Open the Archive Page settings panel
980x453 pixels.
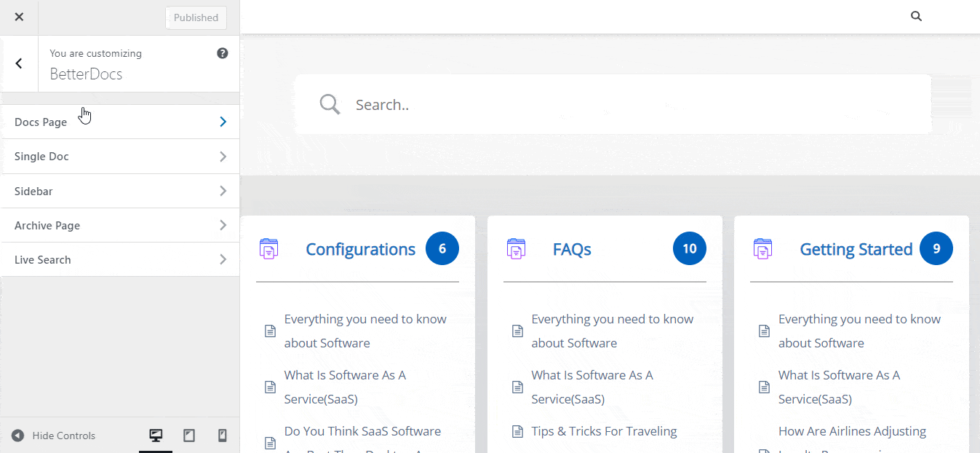pyautogui.click(x=120, y=225)
